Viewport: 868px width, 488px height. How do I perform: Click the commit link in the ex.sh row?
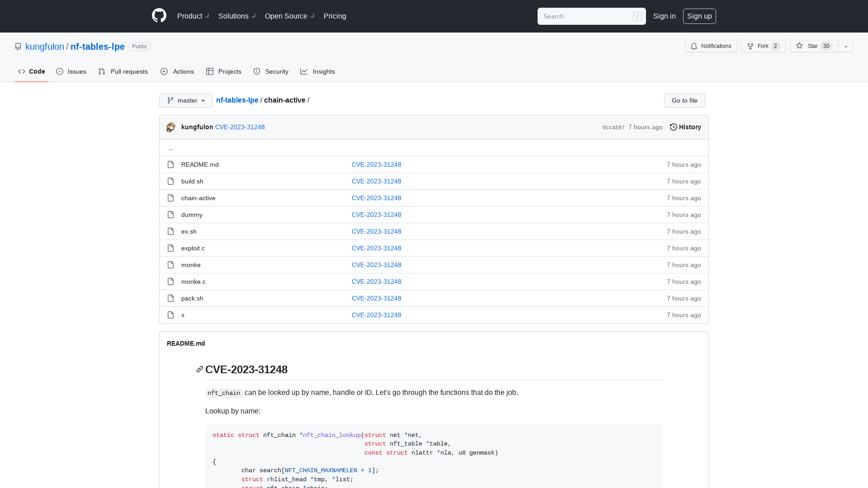[x=377, y=231]
